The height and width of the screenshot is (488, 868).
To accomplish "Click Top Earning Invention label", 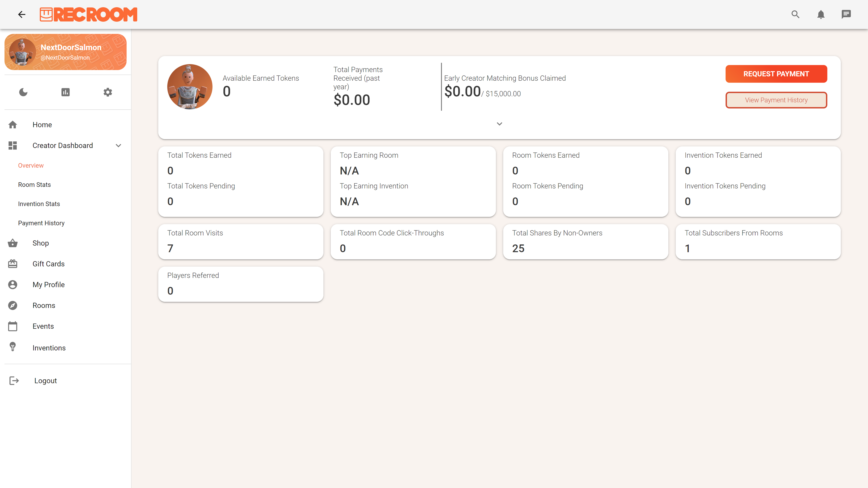I will click(374, 186).
